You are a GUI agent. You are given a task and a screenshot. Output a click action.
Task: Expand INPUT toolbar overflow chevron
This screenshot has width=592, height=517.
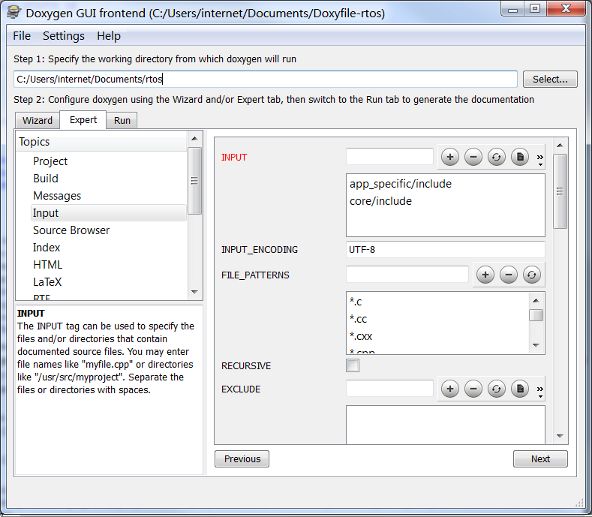click(x=540, y=159)
